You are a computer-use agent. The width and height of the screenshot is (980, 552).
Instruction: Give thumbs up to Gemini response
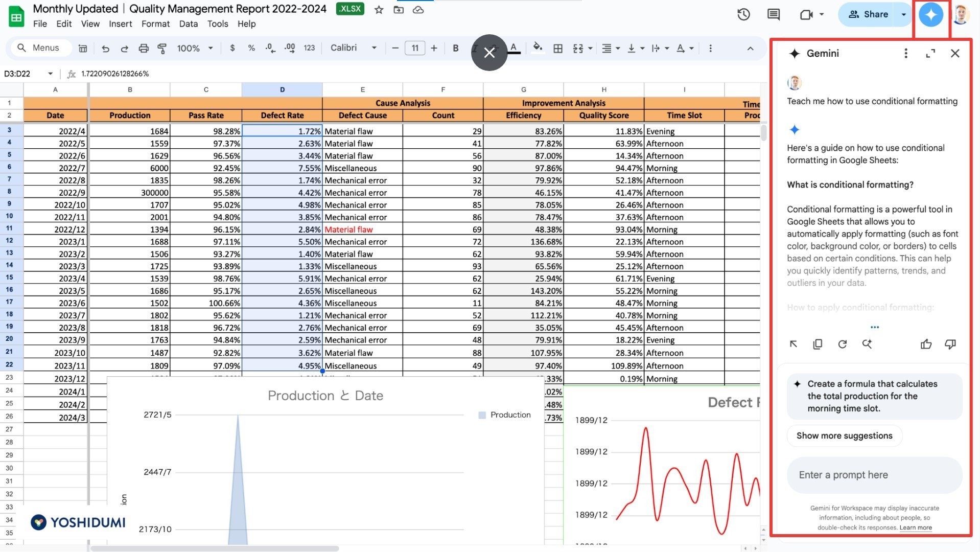[x=926, y=344]
